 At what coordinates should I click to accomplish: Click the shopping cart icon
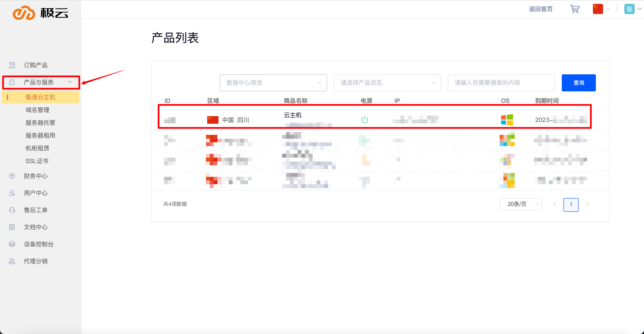click(x=575, y=9)
